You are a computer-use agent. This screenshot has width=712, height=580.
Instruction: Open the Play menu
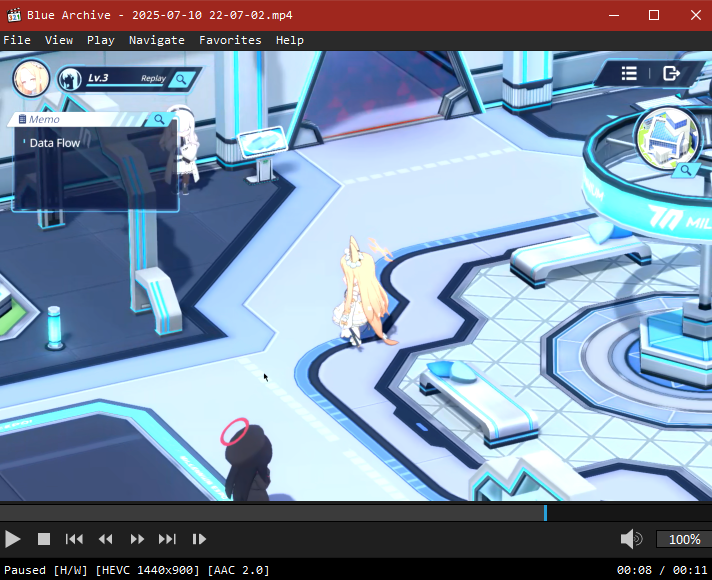(x=100, y=40)
